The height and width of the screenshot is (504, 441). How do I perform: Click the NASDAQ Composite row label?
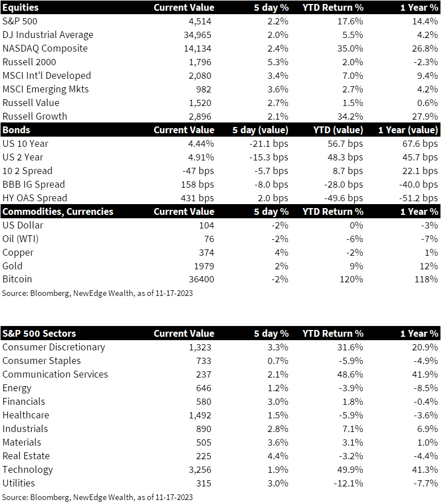click(45, 48)
